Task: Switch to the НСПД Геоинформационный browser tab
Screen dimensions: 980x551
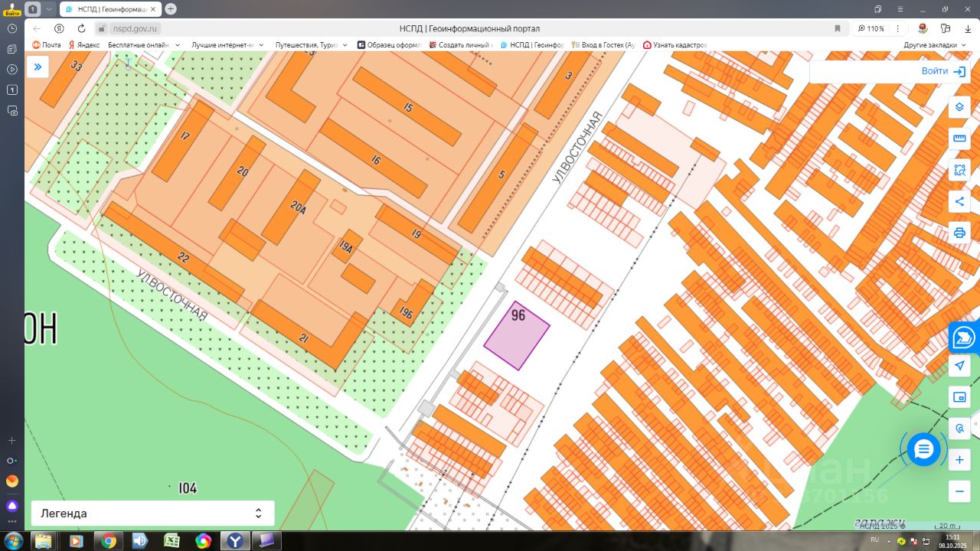Action: [x=109, y=9]
